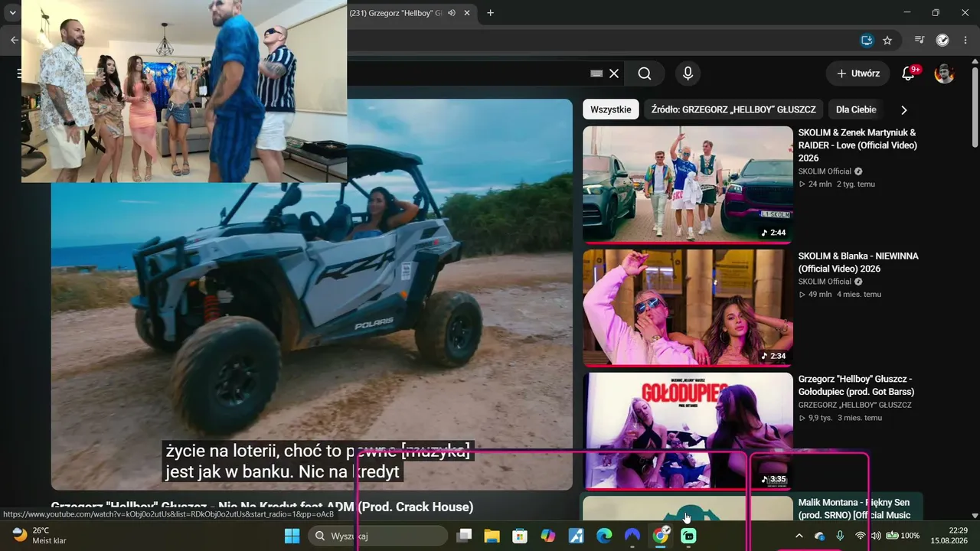Select the Źródło: GRZEGORZ „HELLBOY" GŁUSZCZ chip

[x=733, y=109]
